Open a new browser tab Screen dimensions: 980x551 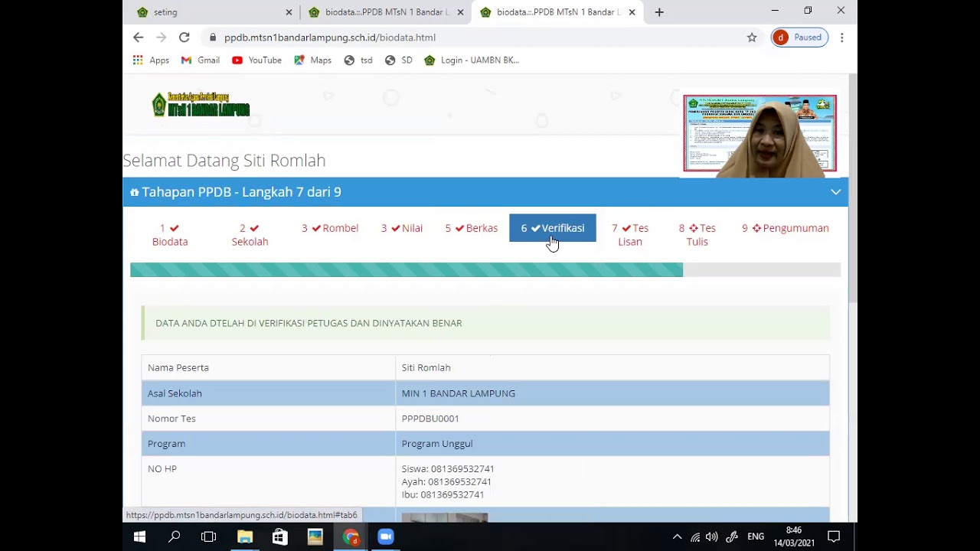[659, 12]
